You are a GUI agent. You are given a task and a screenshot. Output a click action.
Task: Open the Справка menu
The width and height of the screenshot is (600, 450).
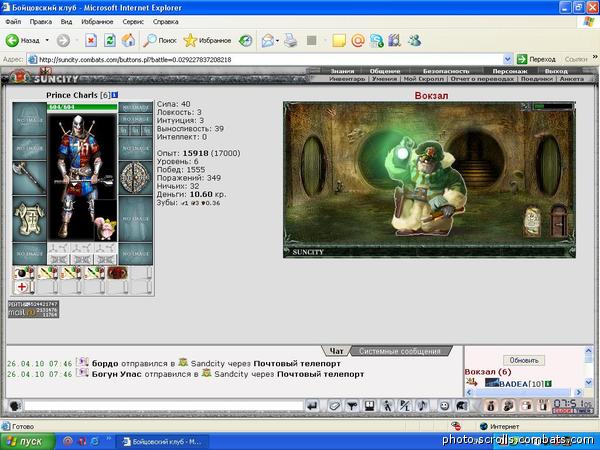(x=165, y=22)
